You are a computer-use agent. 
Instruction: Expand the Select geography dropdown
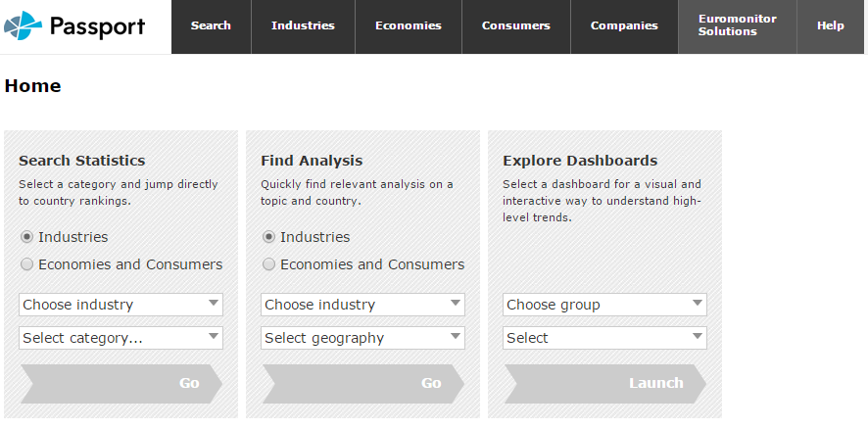[362, 338]
